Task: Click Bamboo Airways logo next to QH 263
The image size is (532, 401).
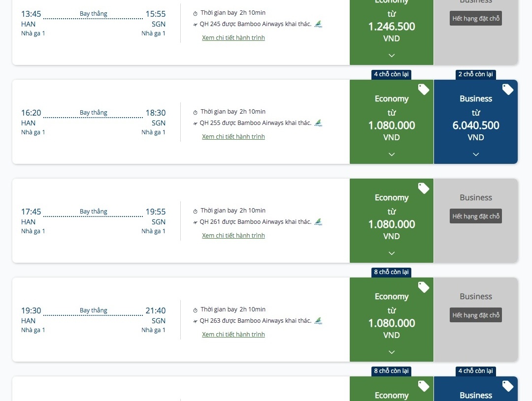Action: click(318, 321)
